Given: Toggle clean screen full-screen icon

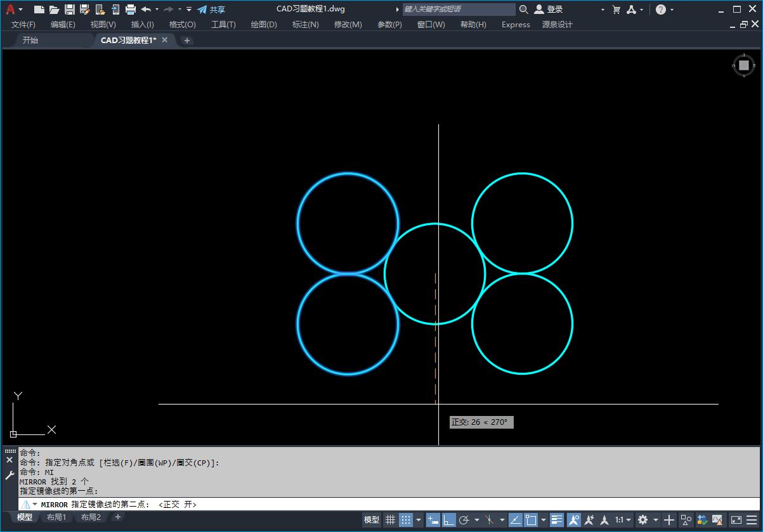Looking at the screenshot, I should point(736,520).
